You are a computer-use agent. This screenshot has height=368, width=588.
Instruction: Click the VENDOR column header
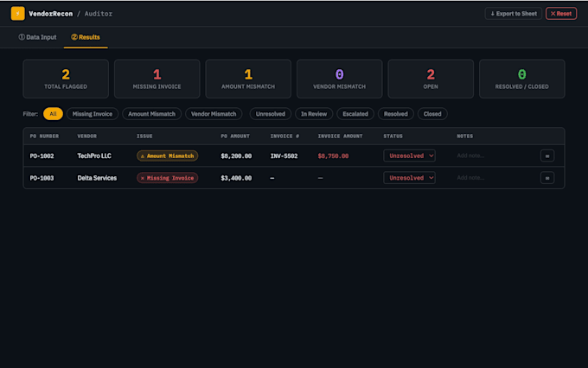[x=87, y=136]
